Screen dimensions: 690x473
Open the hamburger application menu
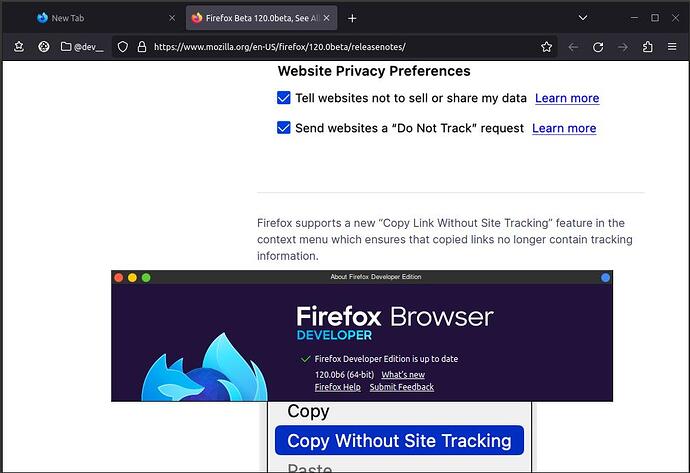pos(672,47)
